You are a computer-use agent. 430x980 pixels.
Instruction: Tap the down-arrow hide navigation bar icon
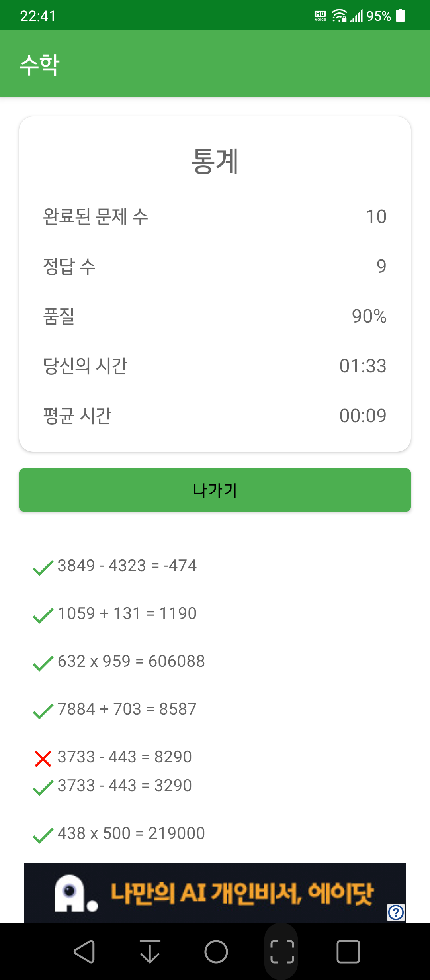coord(150,952)
